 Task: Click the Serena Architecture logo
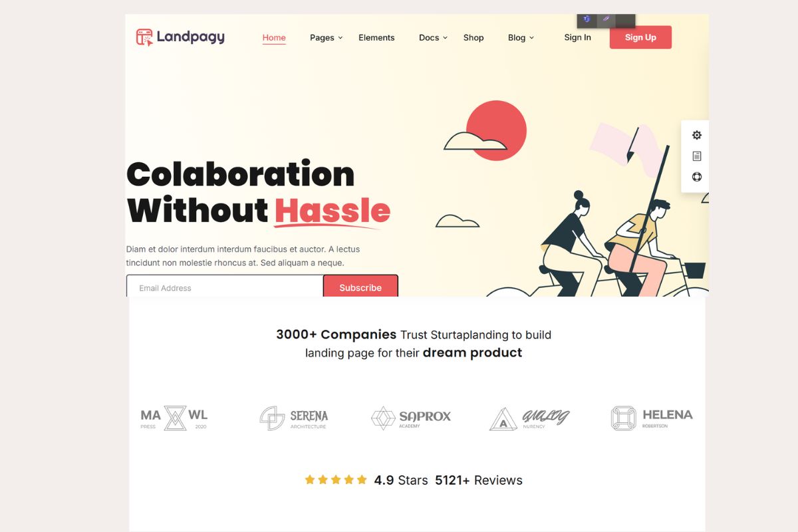click(294, 418)
